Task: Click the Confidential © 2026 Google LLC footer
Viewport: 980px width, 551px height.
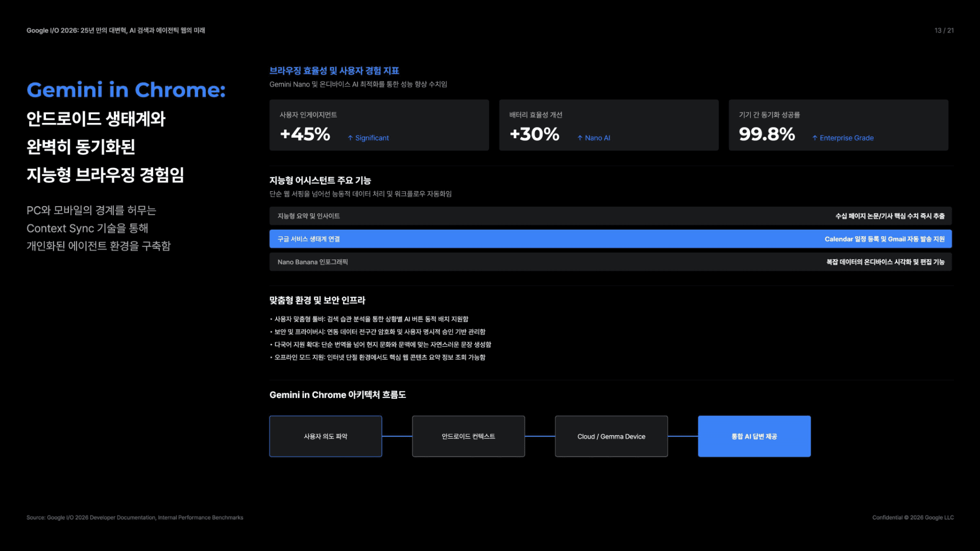Action: coord(913,517)
